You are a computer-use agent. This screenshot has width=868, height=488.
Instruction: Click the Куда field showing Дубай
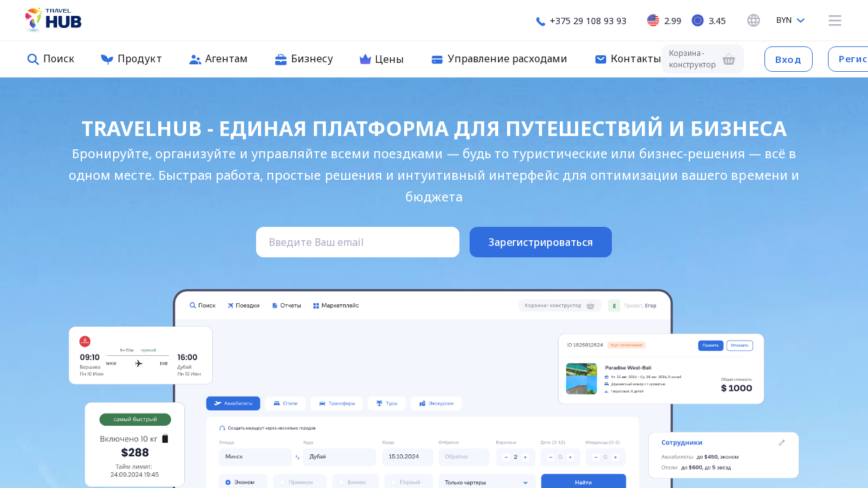339,457
